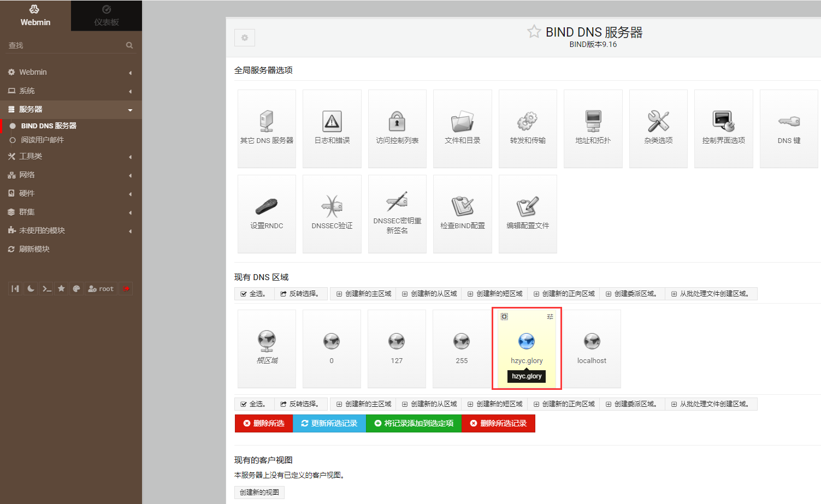Expand the 网络 sidebar category
This screenshot has width=821, height=504.
pos(71,175)
